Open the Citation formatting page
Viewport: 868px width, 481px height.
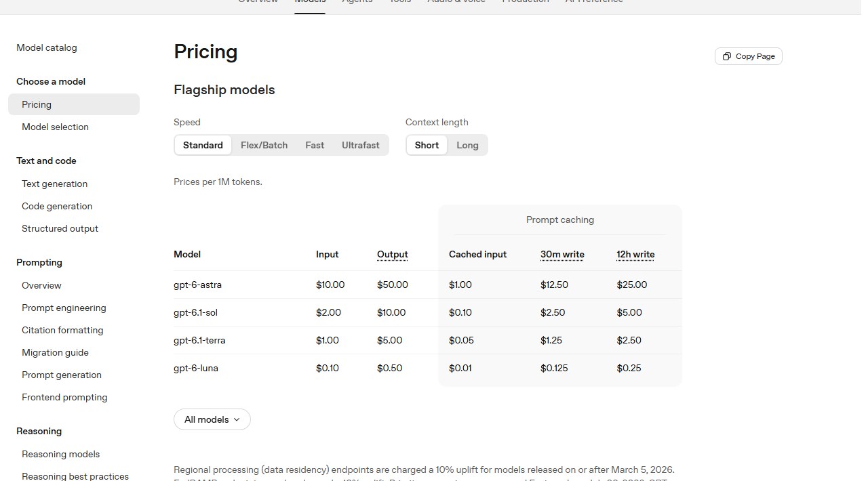(x=62, y=330)
